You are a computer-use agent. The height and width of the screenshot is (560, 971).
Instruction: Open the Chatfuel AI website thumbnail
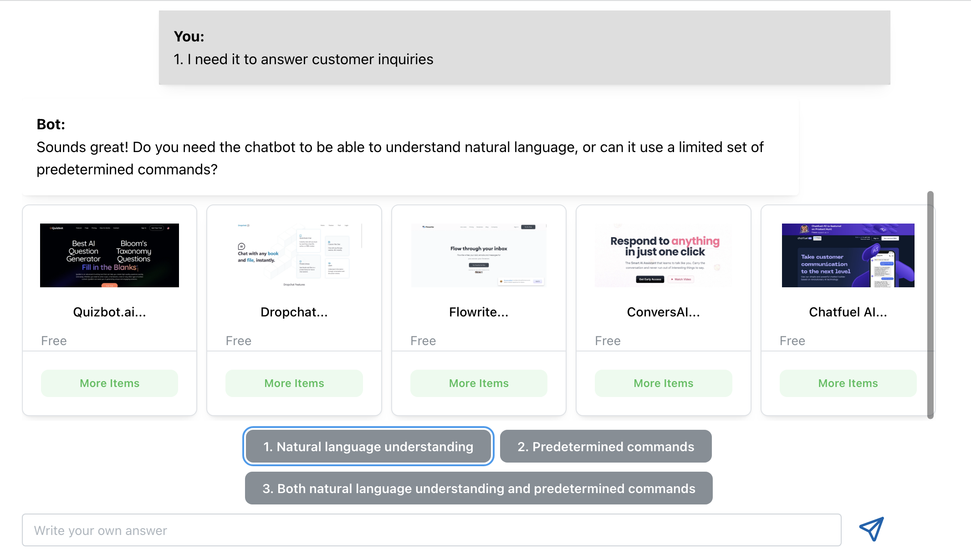[x=848, y=255]
